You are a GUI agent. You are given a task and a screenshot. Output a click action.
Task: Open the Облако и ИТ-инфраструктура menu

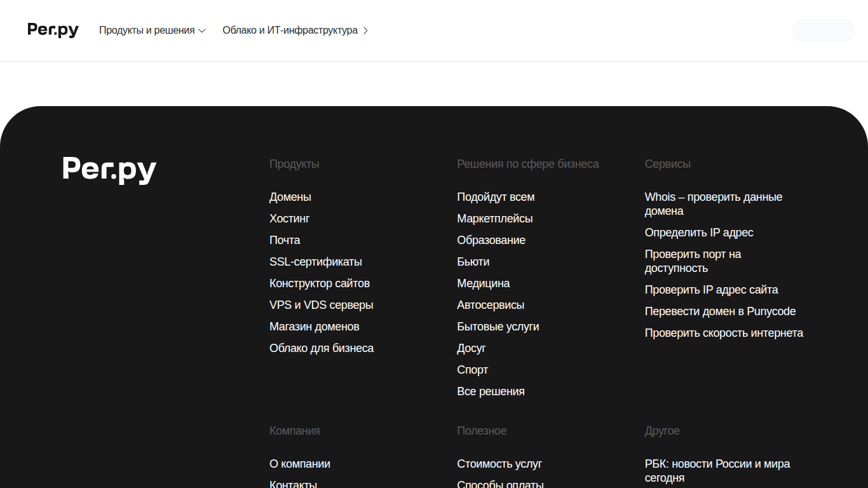point(295,30)
